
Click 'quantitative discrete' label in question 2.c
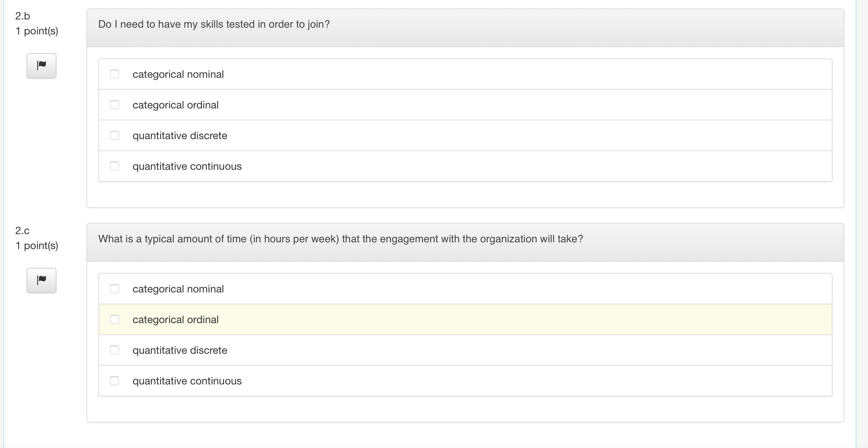[x=180, y=350]
